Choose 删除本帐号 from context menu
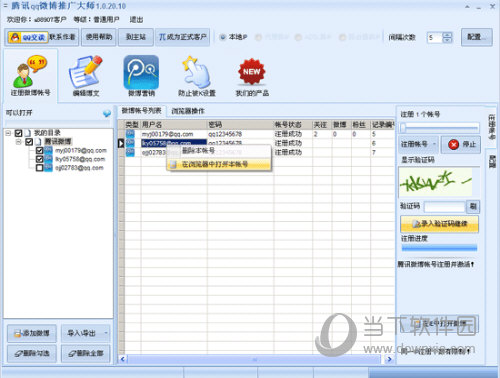 tap(219, 151)
